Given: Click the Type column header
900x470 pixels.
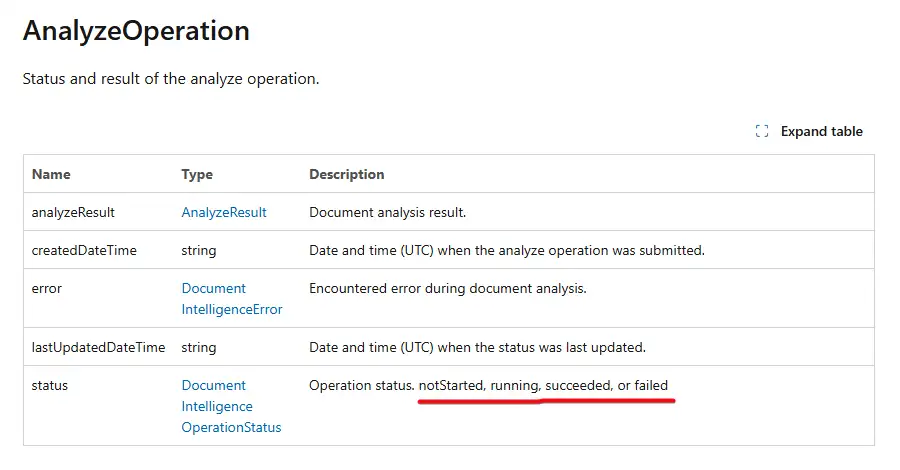Looking at the screenshot, I should coord(197,174).
